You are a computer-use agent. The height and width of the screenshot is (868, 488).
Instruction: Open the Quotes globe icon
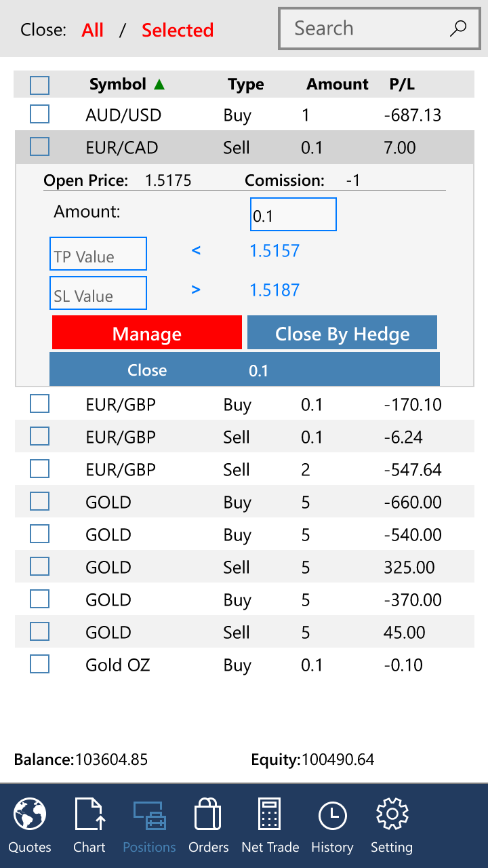(x=30, y=814)
